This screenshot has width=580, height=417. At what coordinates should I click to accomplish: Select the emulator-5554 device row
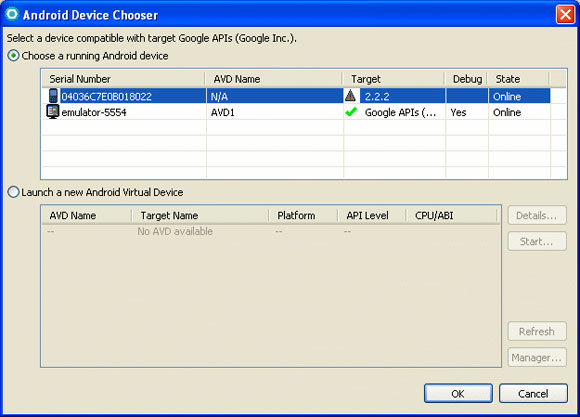click(x=296, y=112)
